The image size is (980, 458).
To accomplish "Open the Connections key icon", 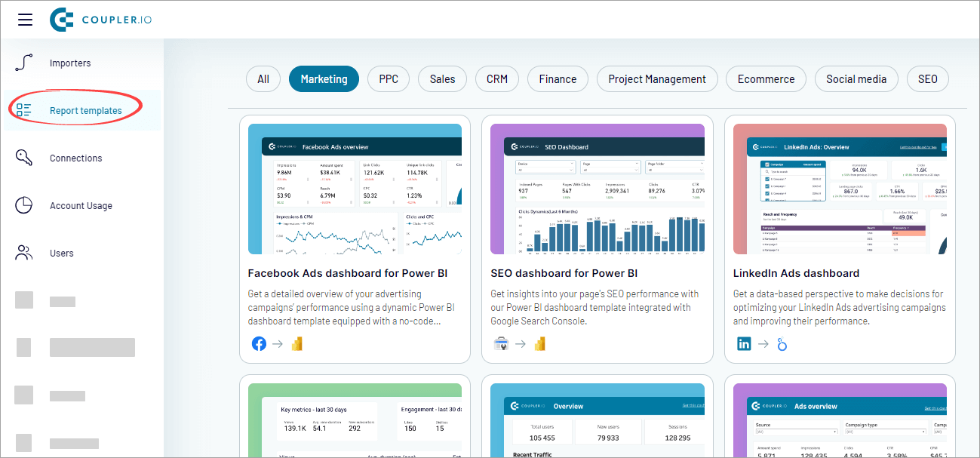I will [24, 158].
